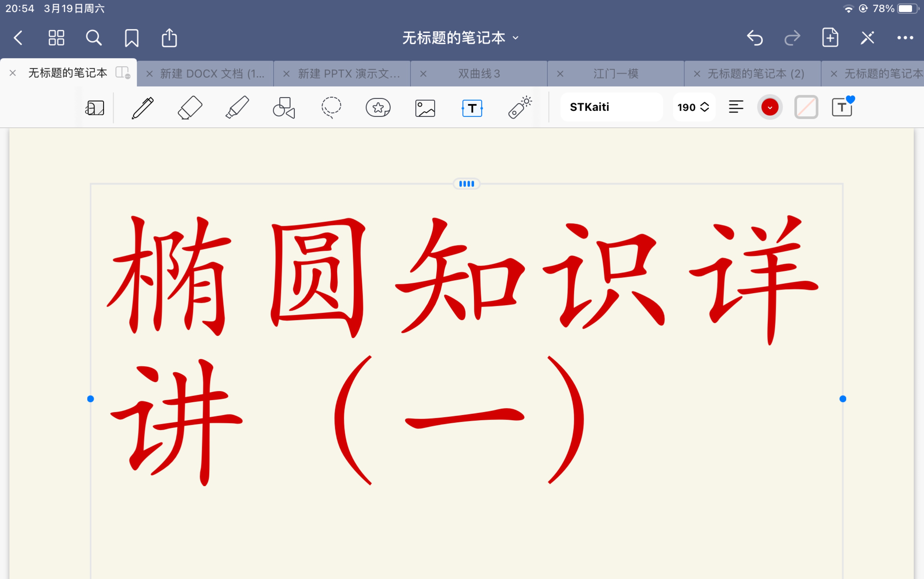Image resolution: width=924 pixels, height=579 pixels.
Task: Close the 无标题的笔记本 (2) tab
Action: (697, 74)
